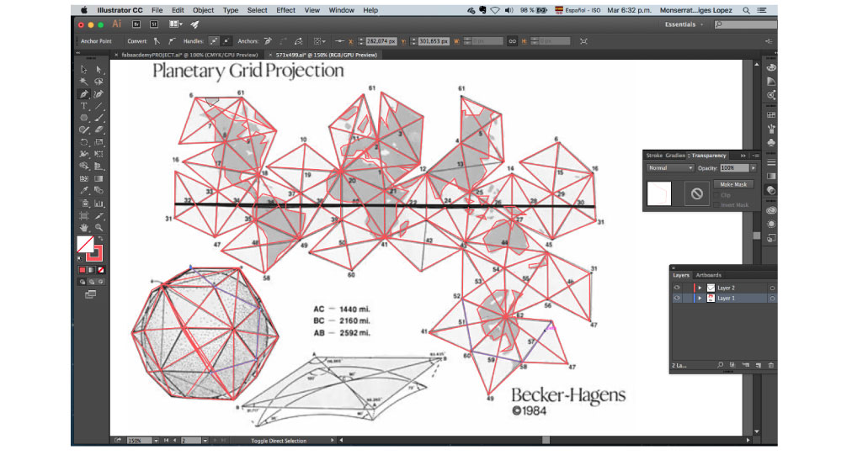The height and width of the screenshot is (455, 868).
Task: Select the Gradient tool in toolbox
Action: click(x=99, y=178)
